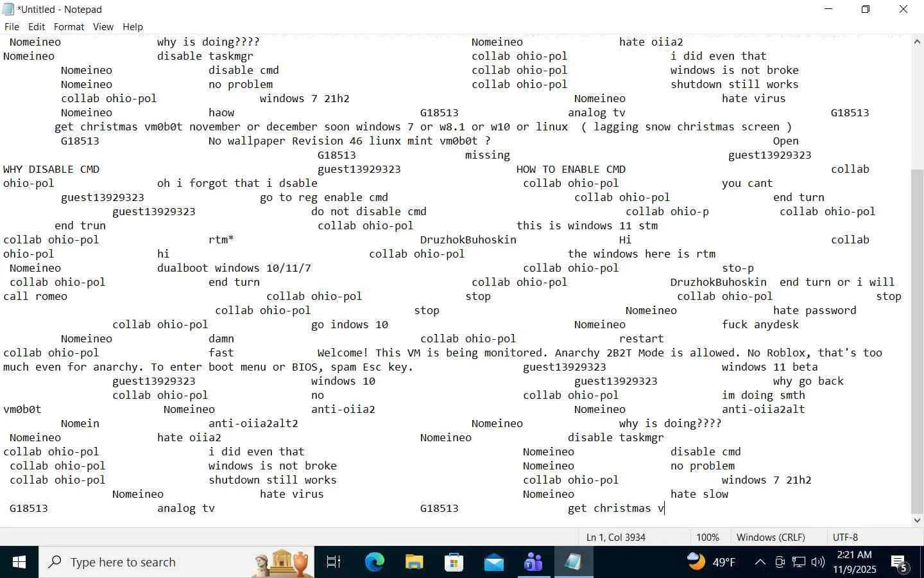Click the text 'hate slow'
924x578 pixels.
(699, 495)
